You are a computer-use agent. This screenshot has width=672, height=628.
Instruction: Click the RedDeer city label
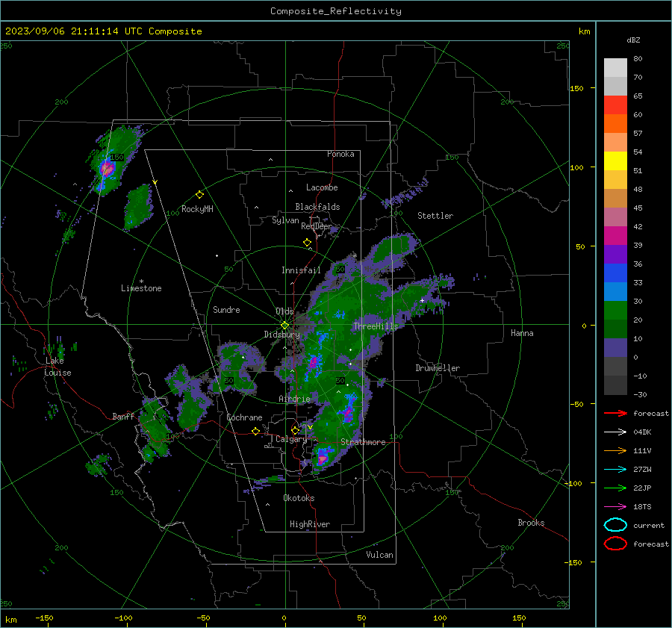coord(317,226)
